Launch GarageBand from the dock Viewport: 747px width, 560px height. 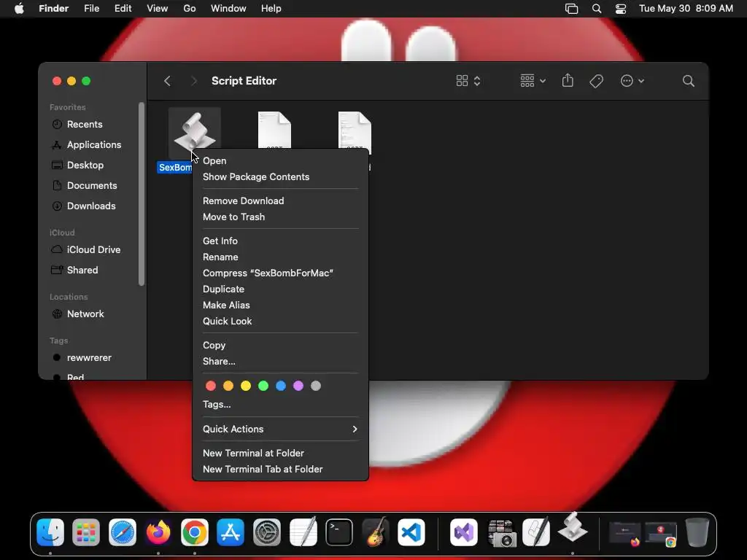click(x=375, y=532)
